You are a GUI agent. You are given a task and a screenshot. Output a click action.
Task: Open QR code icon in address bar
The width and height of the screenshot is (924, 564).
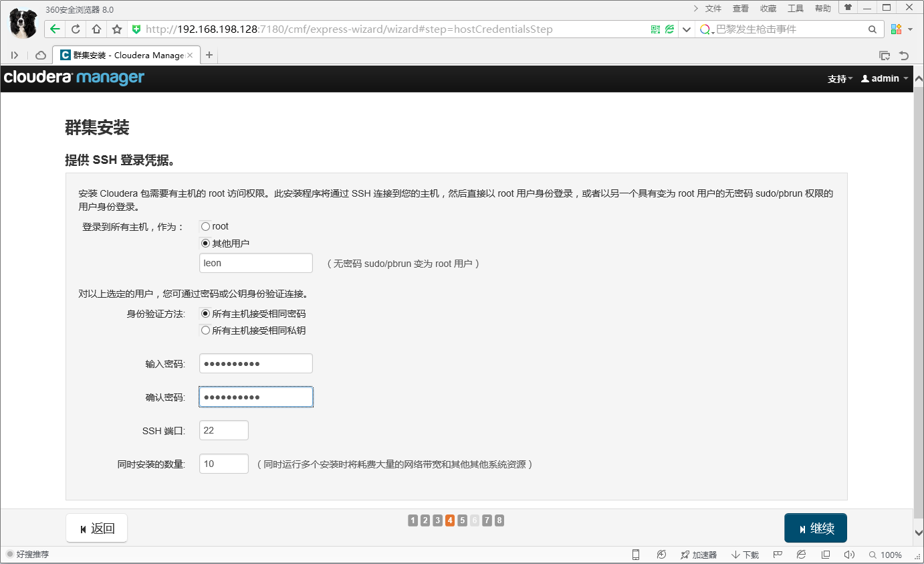[655, 29]
